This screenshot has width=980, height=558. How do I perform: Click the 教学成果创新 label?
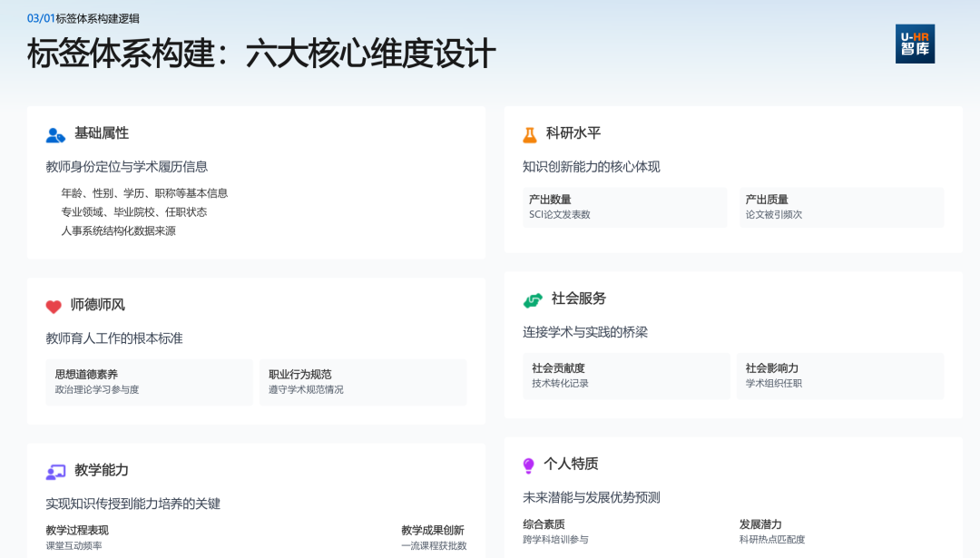click(433, 531)
